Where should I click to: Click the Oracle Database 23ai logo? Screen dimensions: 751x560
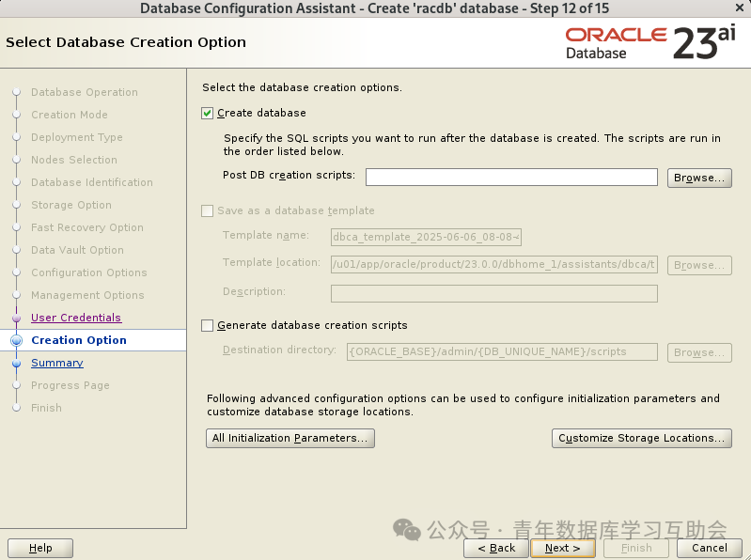click(650, 43)
